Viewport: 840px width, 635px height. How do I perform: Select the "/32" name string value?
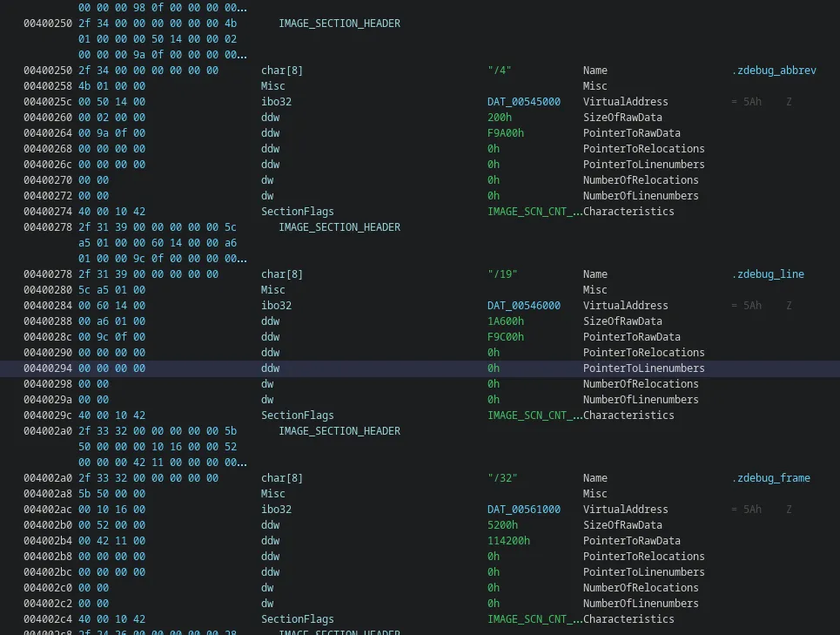[502, 477]
